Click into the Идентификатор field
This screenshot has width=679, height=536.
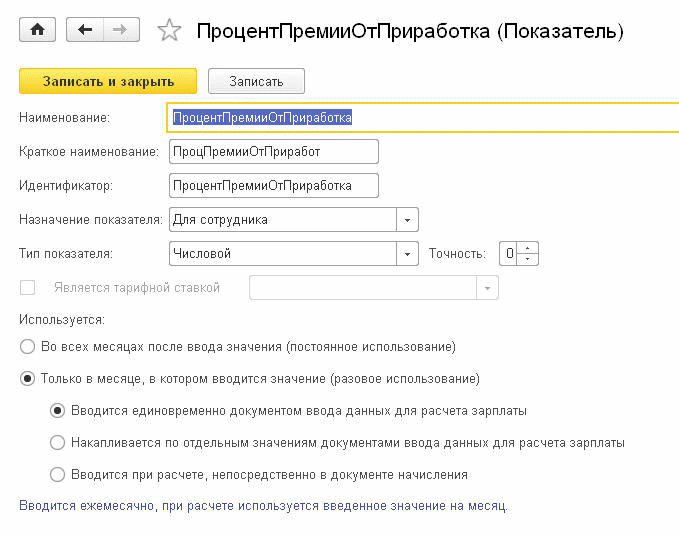[x=274, y=186]
